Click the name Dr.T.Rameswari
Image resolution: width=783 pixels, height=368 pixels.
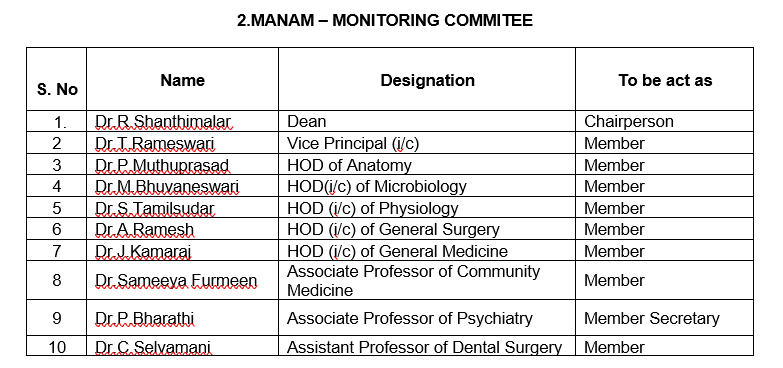click(x=154, y=143)
